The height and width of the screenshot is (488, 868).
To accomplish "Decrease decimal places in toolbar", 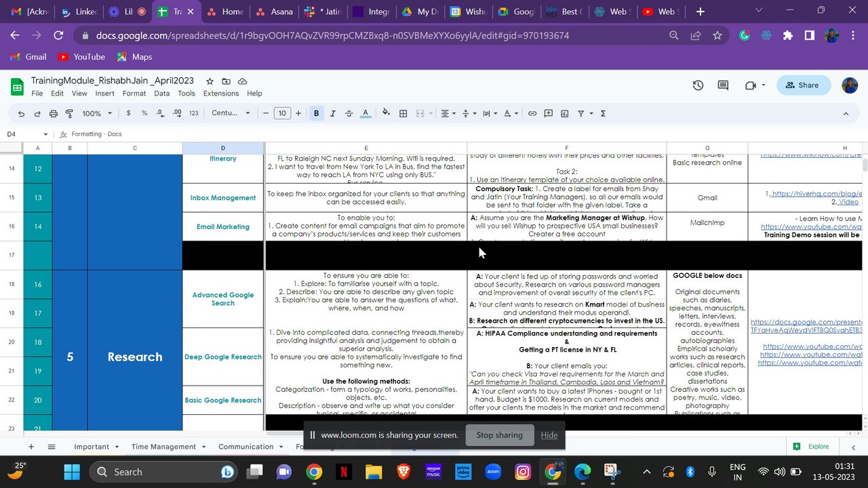I will pos(160,113).
